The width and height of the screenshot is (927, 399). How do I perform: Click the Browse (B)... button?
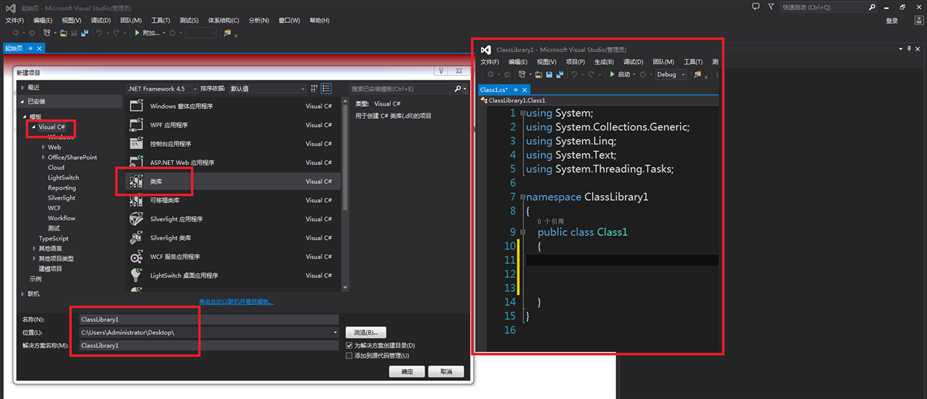click(x=366, y=333)
